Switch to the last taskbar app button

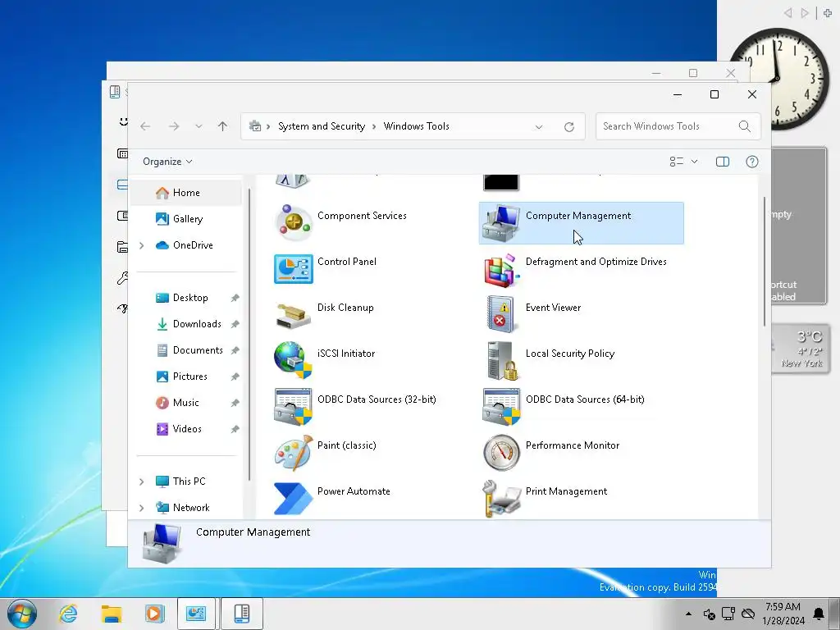coord(242,614)
